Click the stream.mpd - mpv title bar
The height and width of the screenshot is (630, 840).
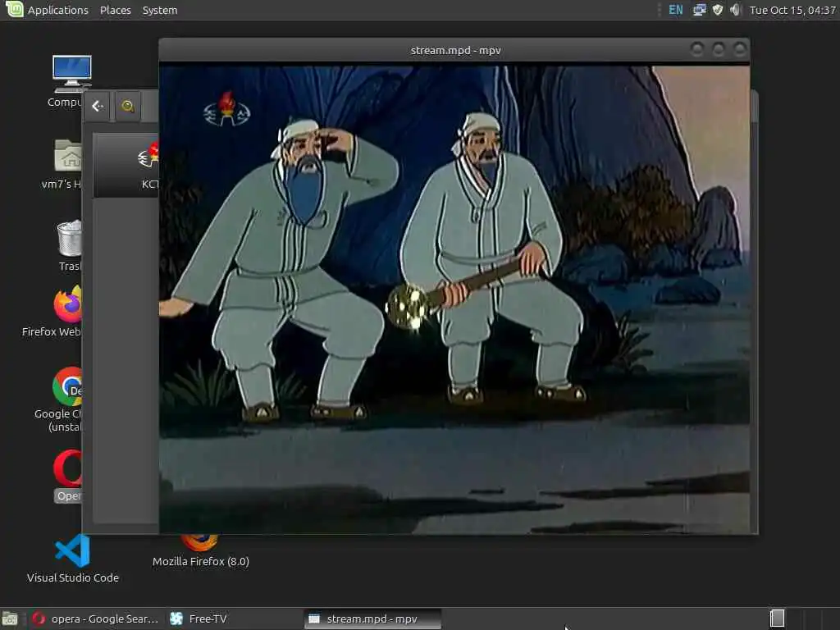click(456, 50)
